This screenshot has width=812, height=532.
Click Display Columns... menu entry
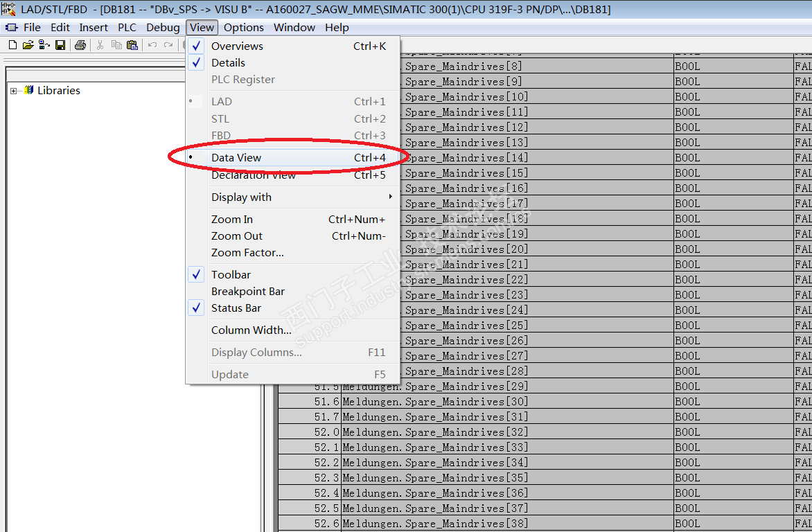(x=294, y=353)
